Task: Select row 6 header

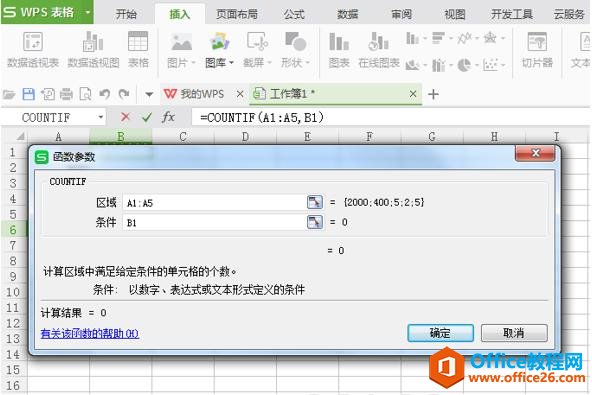Action: click(x=13, y=230)
